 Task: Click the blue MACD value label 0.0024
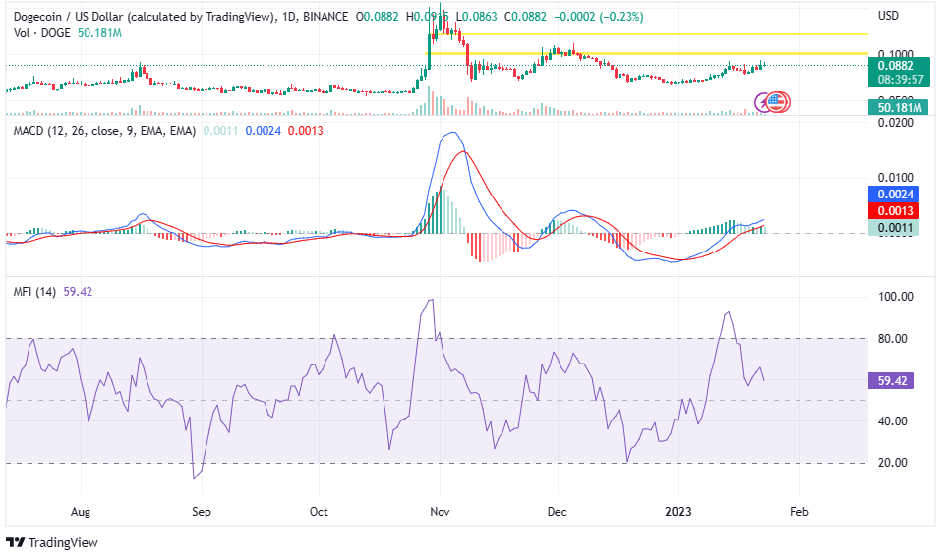coord(895,195)
